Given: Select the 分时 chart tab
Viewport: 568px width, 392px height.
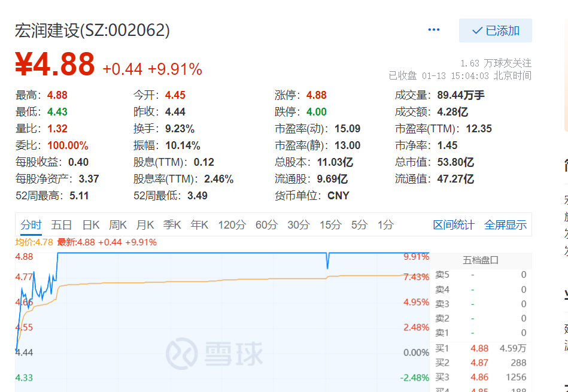Looking at the screenshot, I should (31, 225).
